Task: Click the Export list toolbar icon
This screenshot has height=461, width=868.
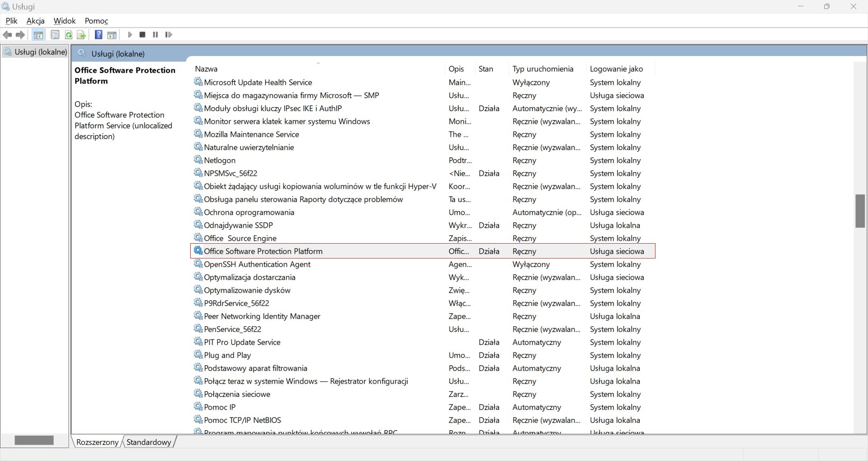Action: pos(81,35)
